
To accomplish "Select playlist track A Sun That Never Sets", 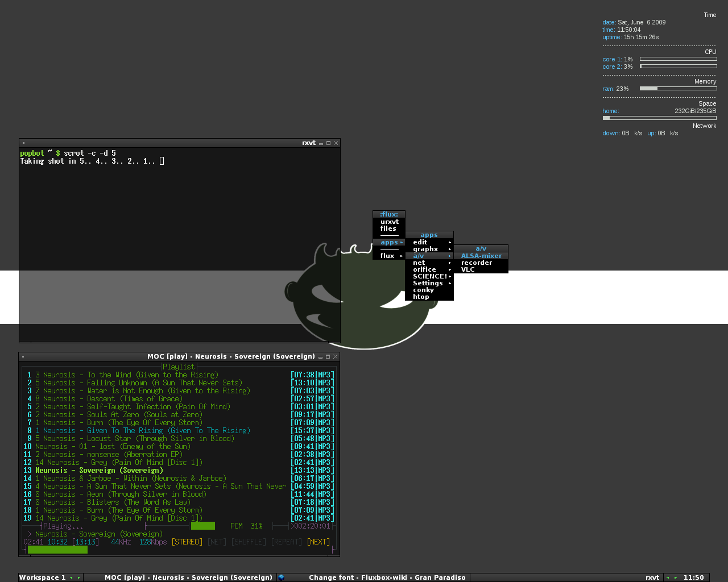I will pyautogui.click(x=179, y=486).
